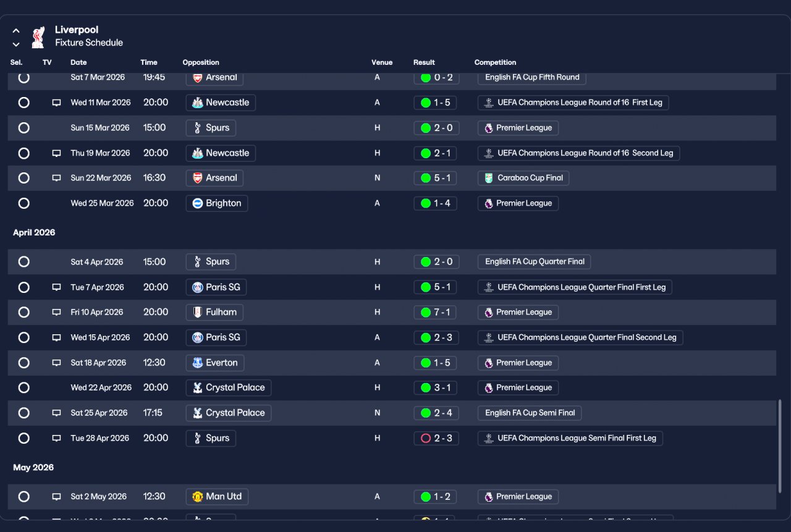Click TV icon for Spurs 28 Apr fixture
This screenshot has width=791, height=532.
click(x=56, y=438)
